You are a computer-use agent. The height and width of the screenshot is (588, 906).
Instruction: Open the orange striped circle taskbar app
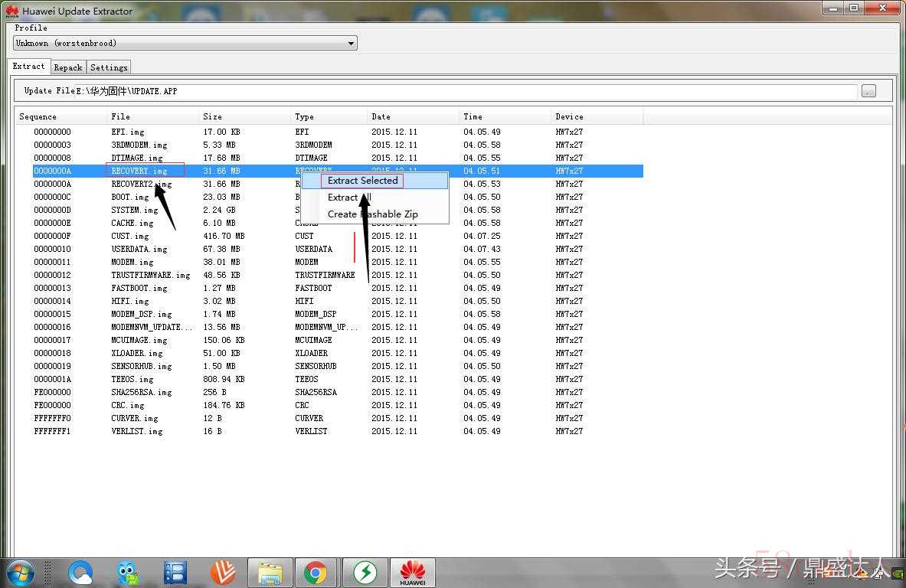(222, 573)
